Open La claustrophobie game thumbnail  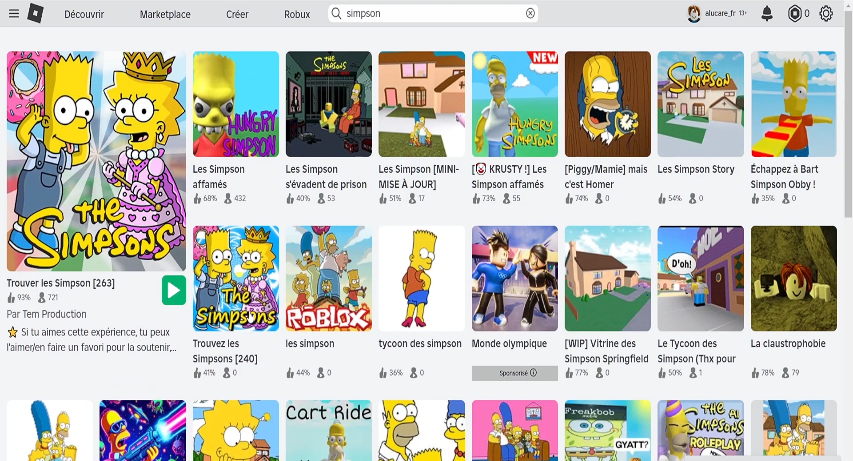(x=793, y=278)
